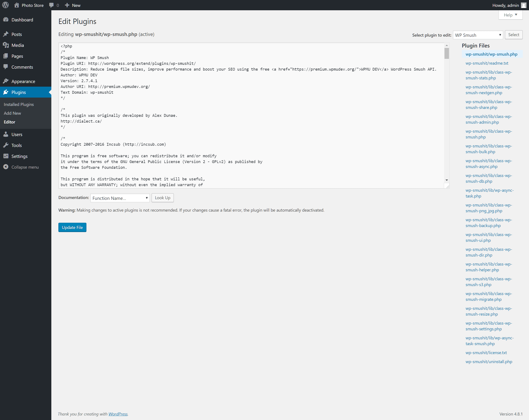529x420 pixels.
Task: Navigate to Media library
Action: point(18,45)
